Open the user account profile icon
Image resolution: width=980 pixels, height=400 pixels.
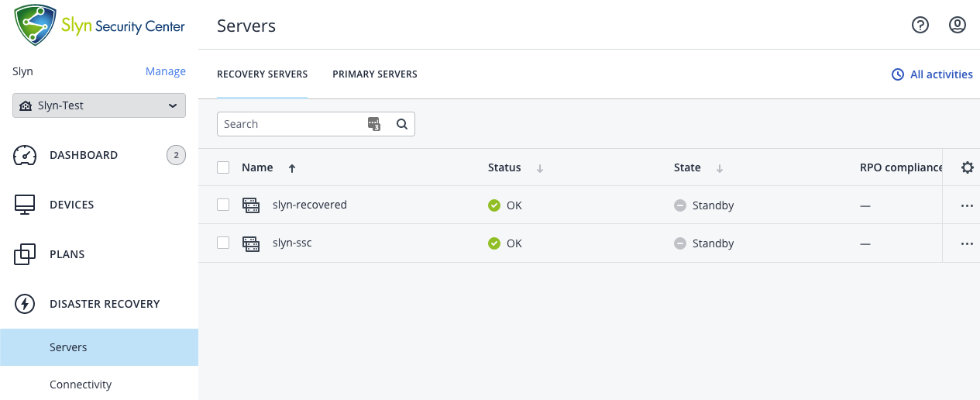click(x=958, y=26)
